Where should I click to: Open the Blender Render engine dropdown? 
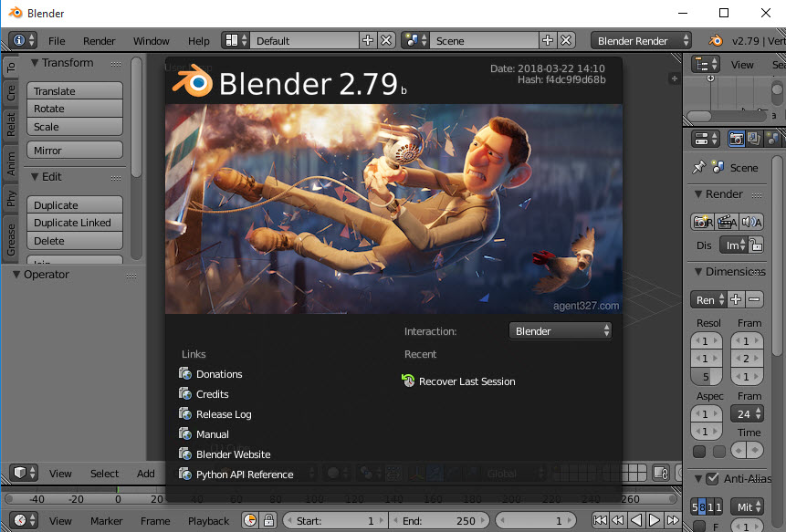coord(641,40)
